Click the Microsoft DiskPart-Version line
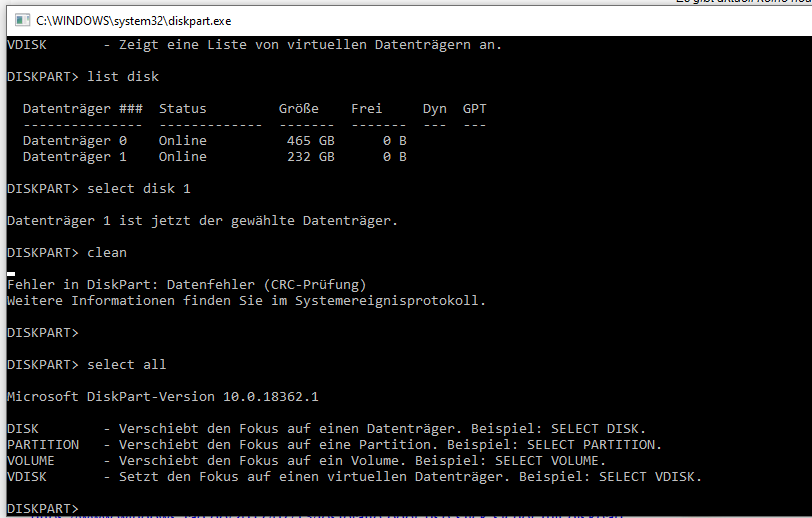Screen dimensions: 812x518 [162, 396]
